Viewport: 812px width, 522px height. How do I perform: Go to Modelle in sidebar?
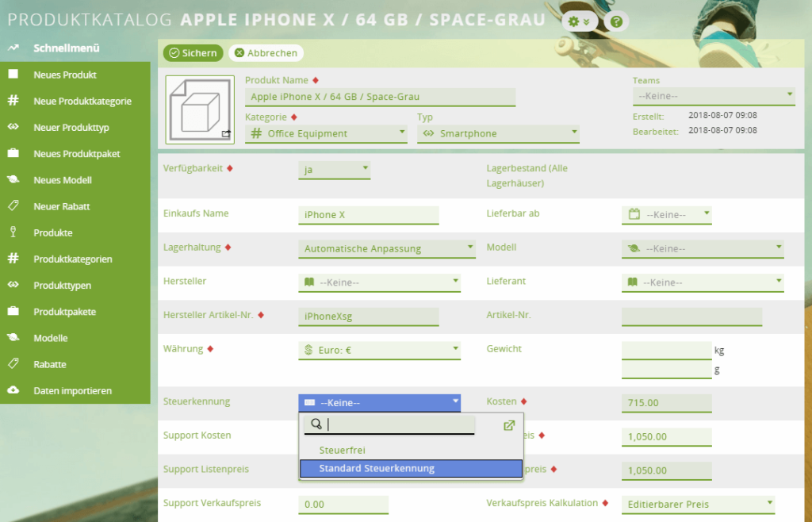pos(51,338)
